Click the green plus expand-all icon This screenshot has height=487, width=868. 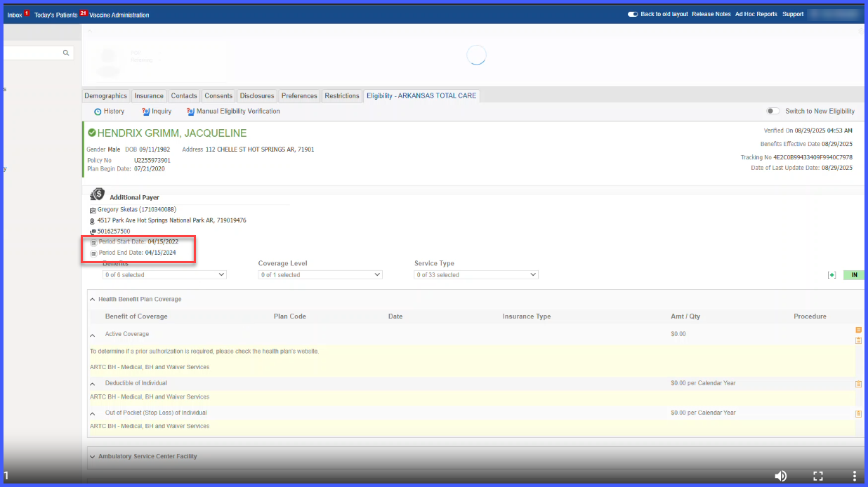(831, 275)
